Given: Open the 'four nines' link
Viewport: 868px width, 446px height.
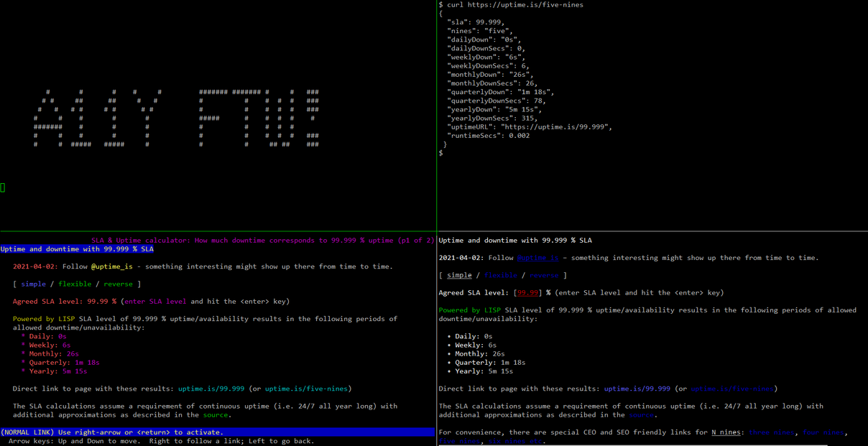Looking at the screenshot, I should coord(823,432).
